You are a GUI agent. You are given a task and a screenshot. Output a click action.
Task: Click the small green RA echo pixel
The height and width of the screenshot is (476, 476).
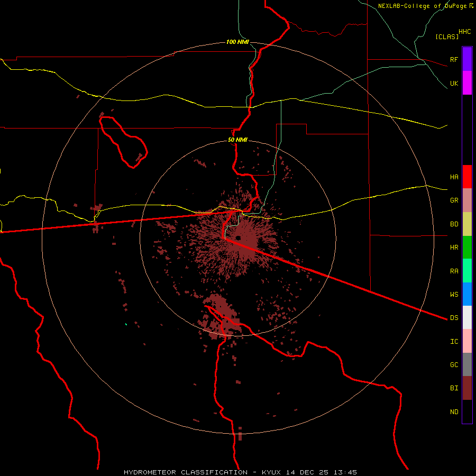point(126,324)
